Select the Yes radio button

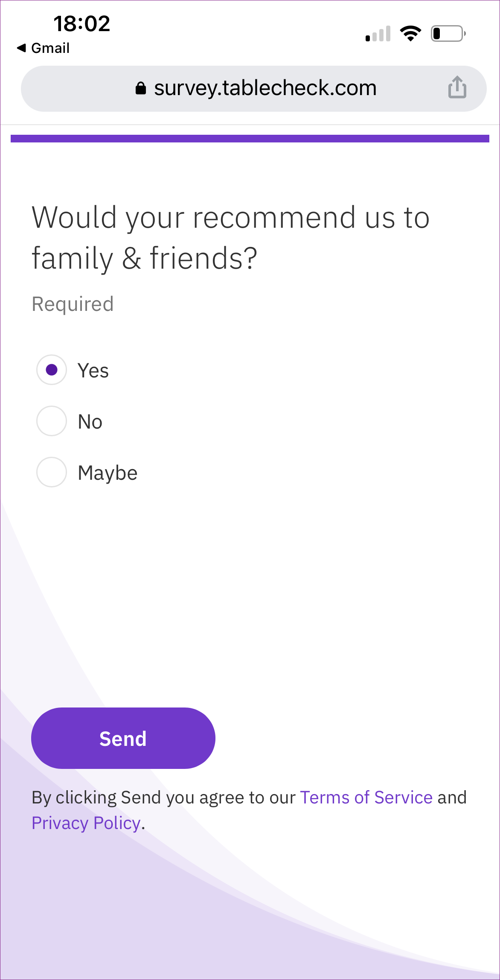(52, 370)
